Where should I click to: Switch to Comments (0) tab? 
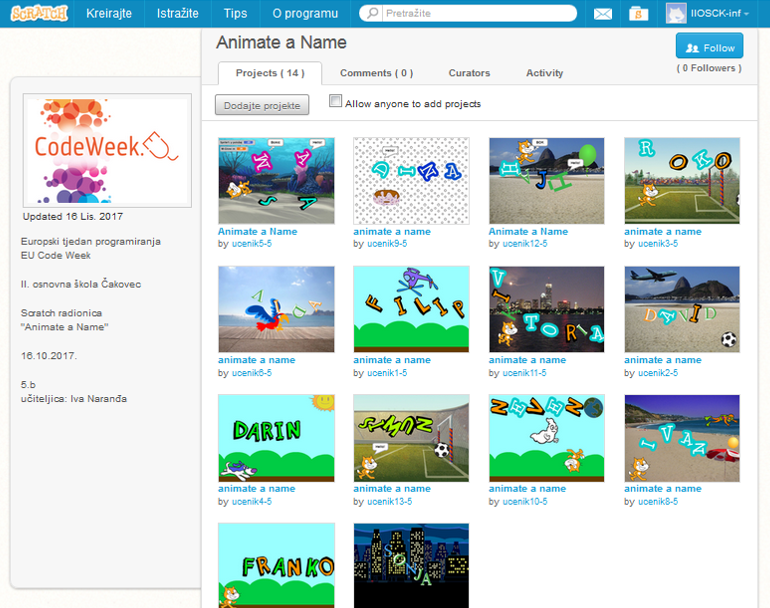pos(377,73)
